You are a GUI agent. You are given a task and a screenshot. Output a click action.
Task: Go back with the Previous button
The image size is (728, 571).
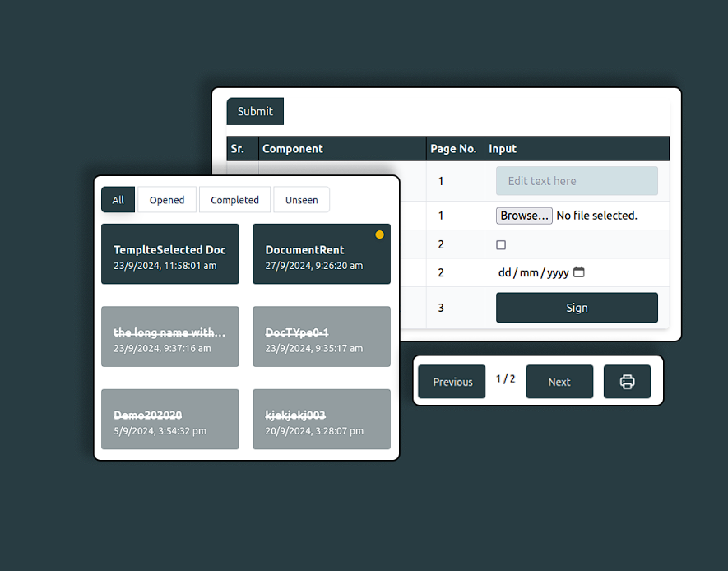452,382
